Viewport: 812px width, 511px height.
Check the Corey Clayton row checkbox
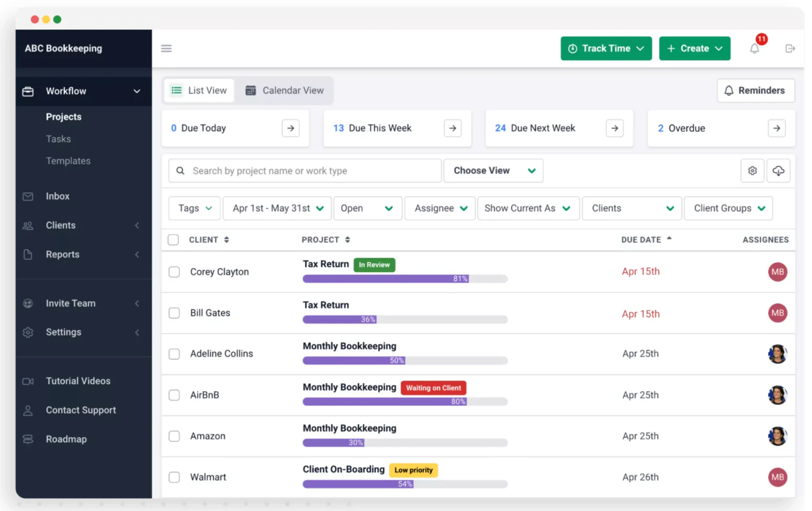coord(174,272)
